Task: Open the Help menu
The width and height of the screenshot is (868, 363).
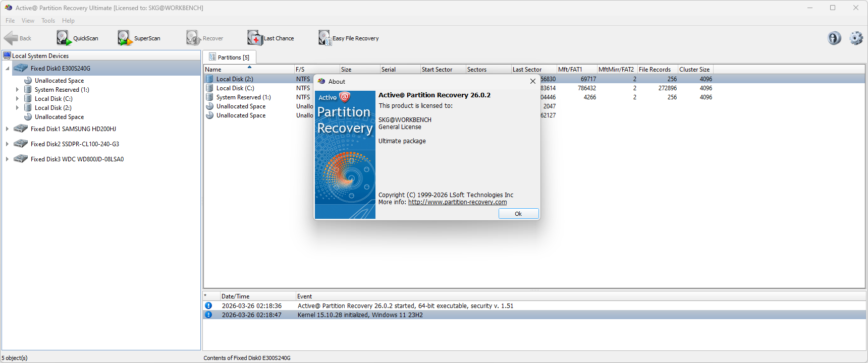Action: click(68, 21)
